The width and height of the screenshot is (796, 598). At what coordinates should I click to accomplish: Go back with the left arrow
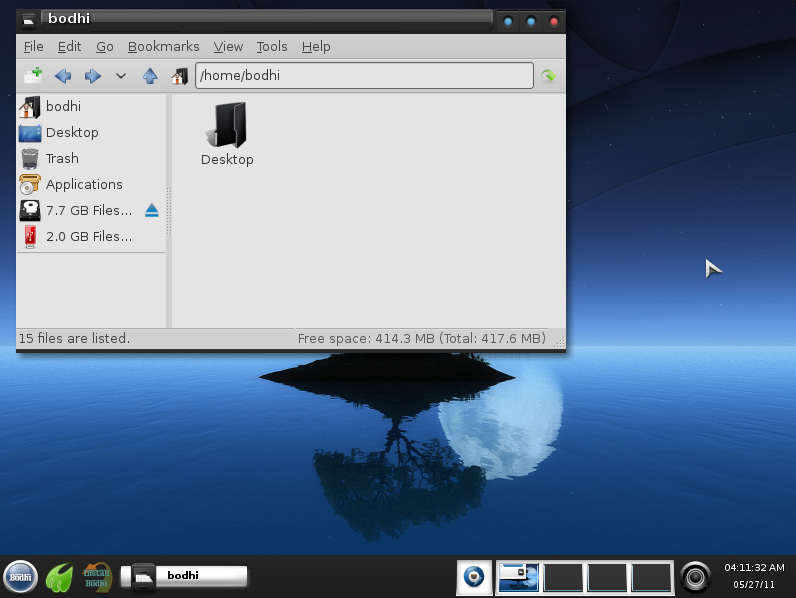pos(63,76)
